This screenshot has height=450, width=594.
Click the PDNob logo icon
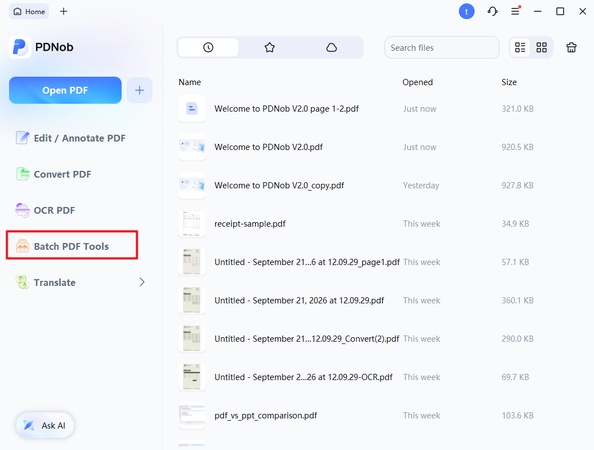point(20,47)
